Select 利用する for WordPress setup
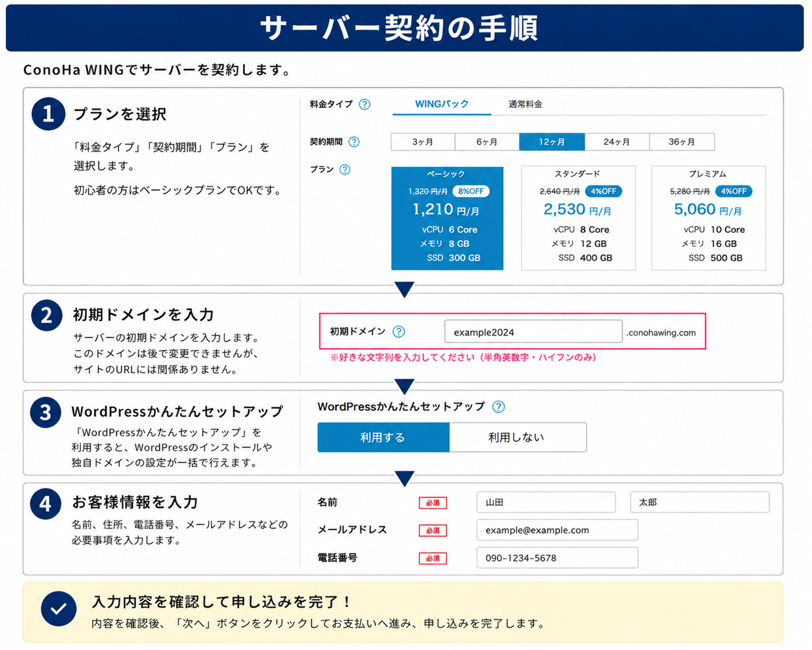 tap(383, 437)
